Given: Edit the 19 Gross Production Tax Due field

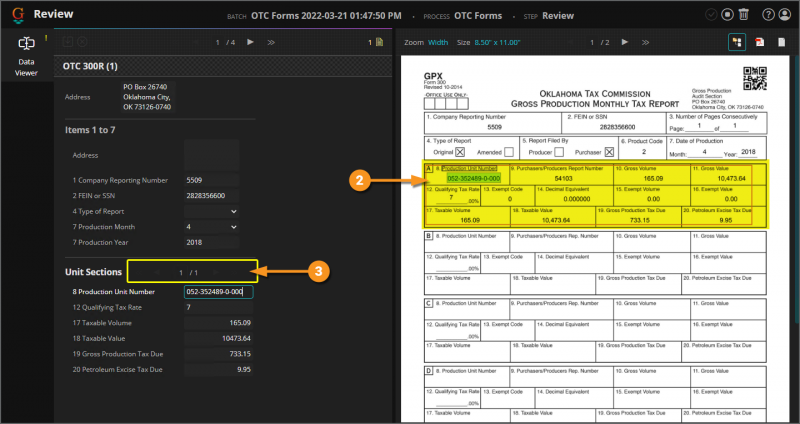Looking at the screenshot, I should pyautogui.click(x=218, y=354).
